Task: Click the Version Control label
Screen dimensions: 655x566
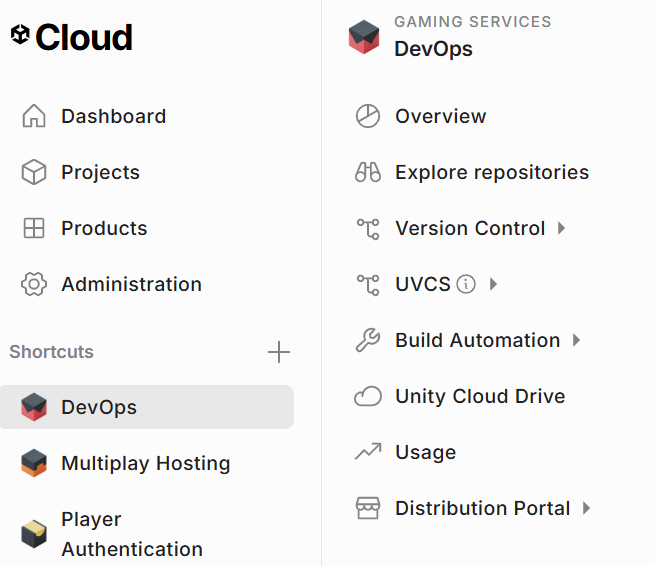Action: [470, 228]
